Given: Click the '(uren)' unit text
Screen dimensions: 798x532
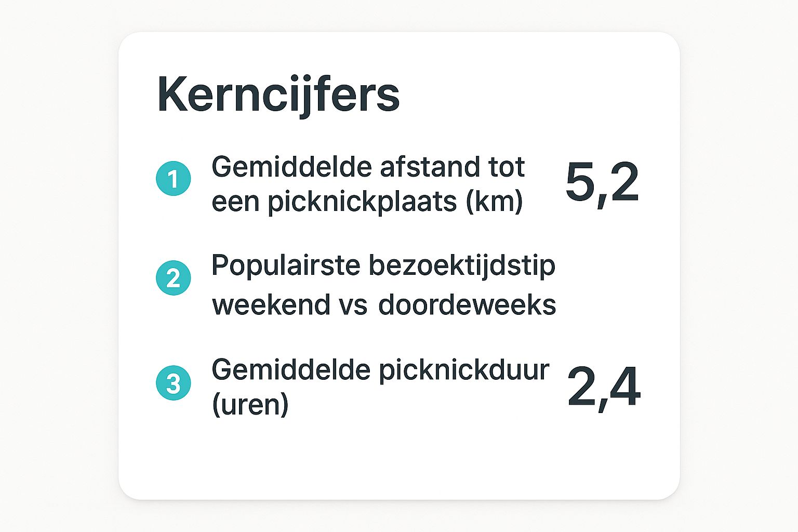Looking at the screenshot, I should pyautogui.click(x=250, y=405).
